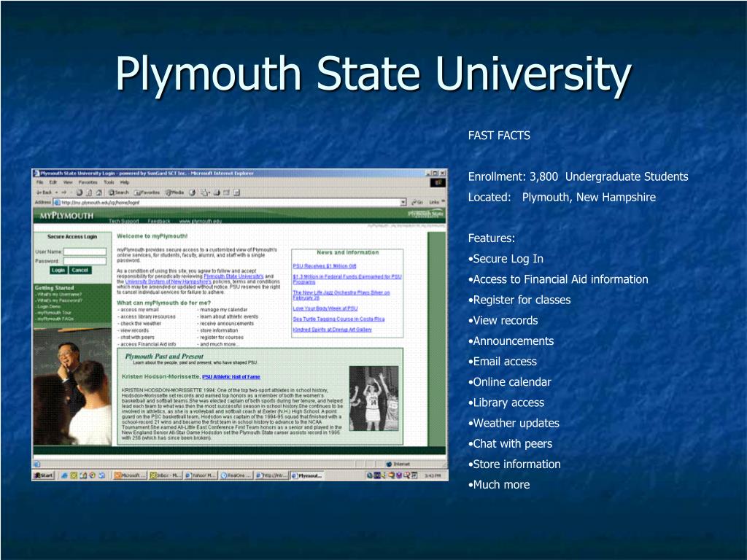Open the Edit menu
This screenshot has width=747, height=560.
pyautogui.click(x=53, y=182)
